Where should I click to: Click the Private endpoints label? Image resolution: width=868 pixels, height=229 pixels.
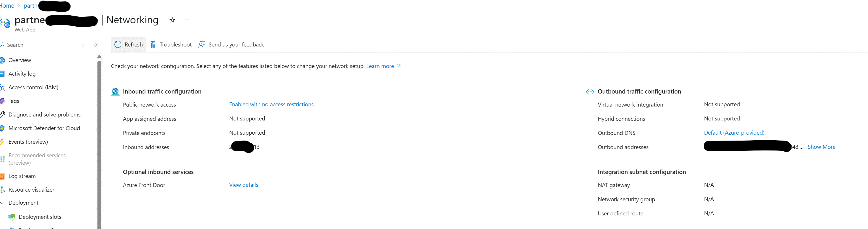[x=144, y=133]
